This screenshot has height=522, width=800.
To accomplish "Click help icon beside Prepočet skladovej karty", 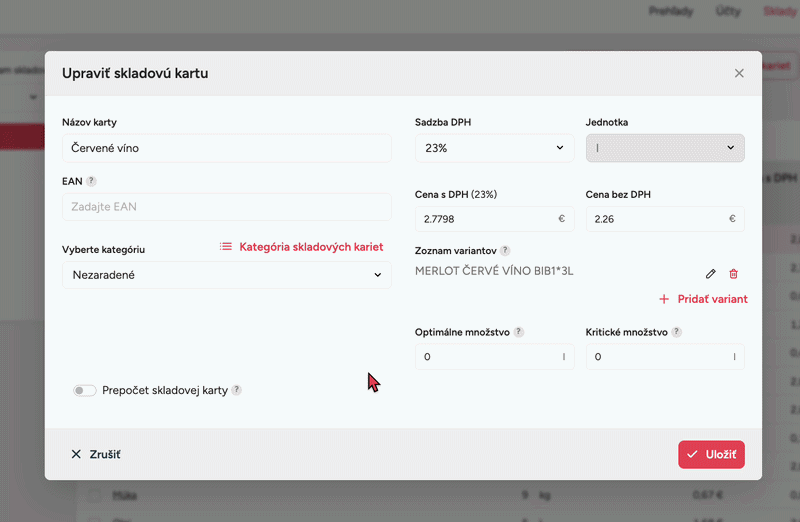I will [237, 390].
